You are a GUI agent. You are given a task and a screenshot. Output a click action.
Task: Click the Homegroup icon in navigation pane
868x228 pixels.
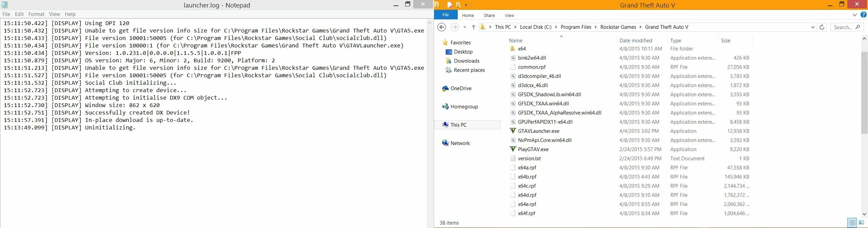pos(446,107)
